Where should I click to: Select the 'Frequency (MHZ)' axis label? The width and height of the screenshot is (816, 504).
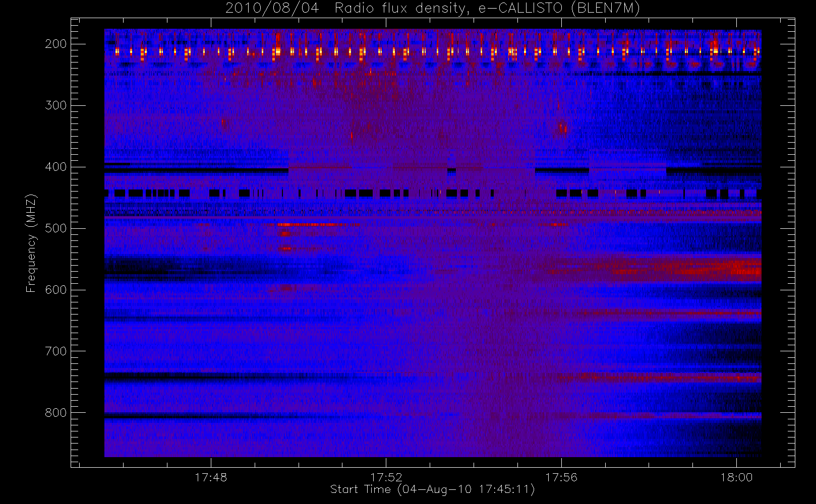tap(31, 243)
